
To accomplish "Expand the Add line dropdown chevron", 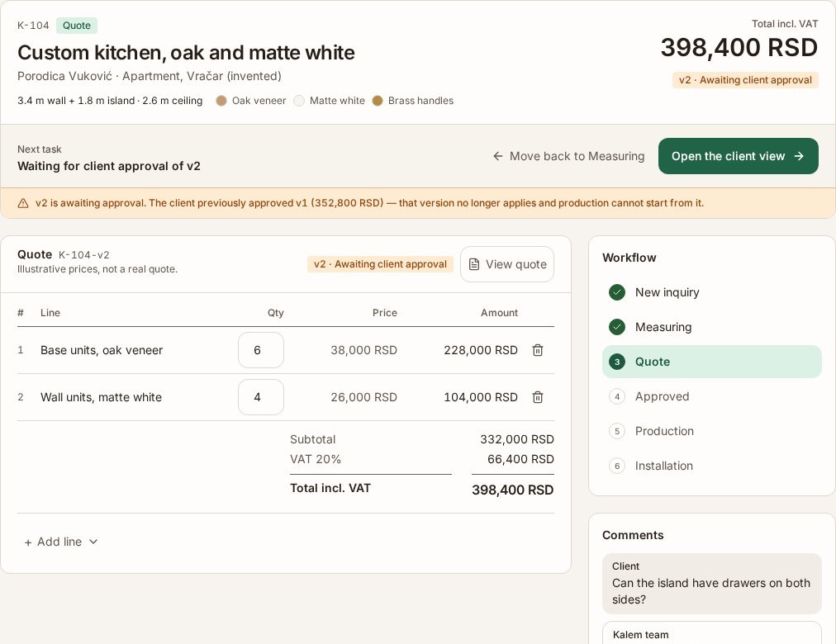I will click(93, 542).
